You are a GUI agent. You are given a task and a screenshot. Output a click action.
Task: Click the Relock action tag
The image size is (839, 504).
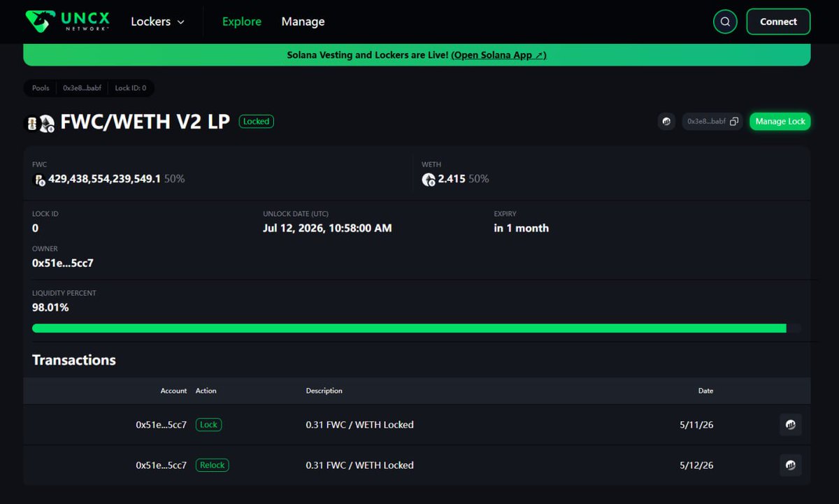[213, 465]
